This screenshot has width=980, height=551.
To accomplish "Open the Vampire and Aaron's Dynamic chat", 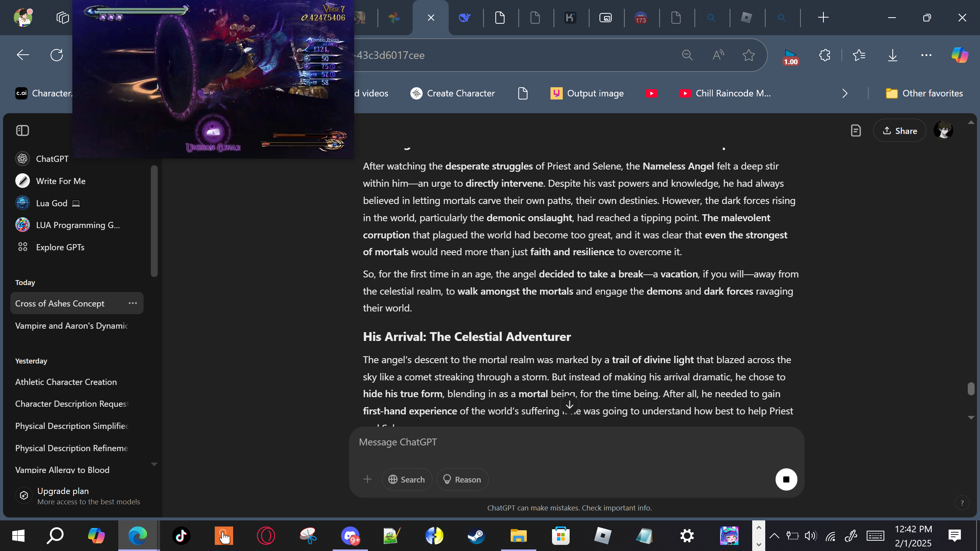I will pyautogui.click(x=72, y=325).
